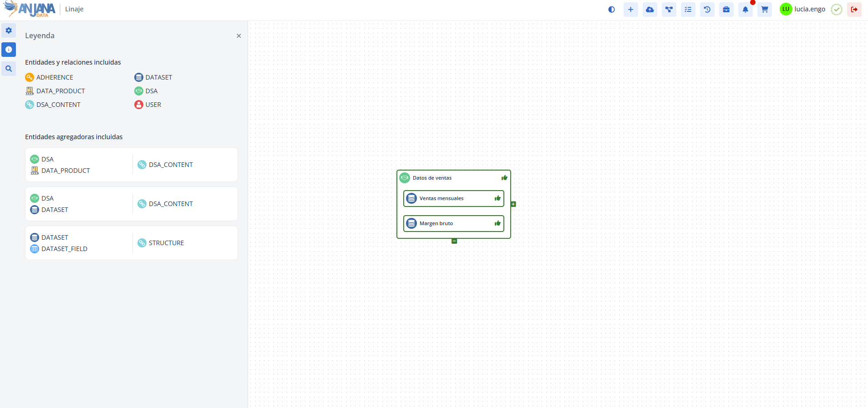Image resolution: width=868 pixels, height=408 pixels.
Task: Open the cloud upload icon
Action: point(650,10)
